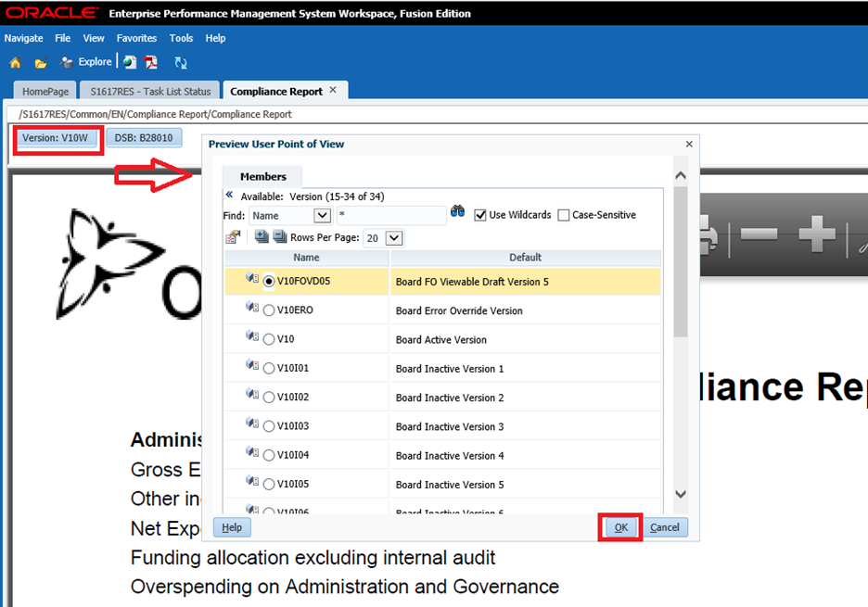Enable the Case-Sensitive checkbox
The image size is (868, 607).
click(564, 215)
